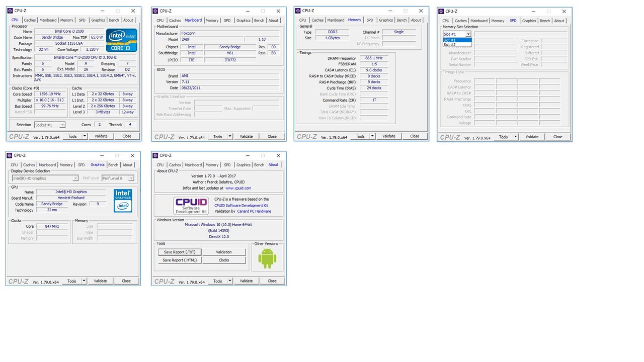Click Validate button in processor info window
The width and height of the screenshot is (644, 362).
pos(101,136)
